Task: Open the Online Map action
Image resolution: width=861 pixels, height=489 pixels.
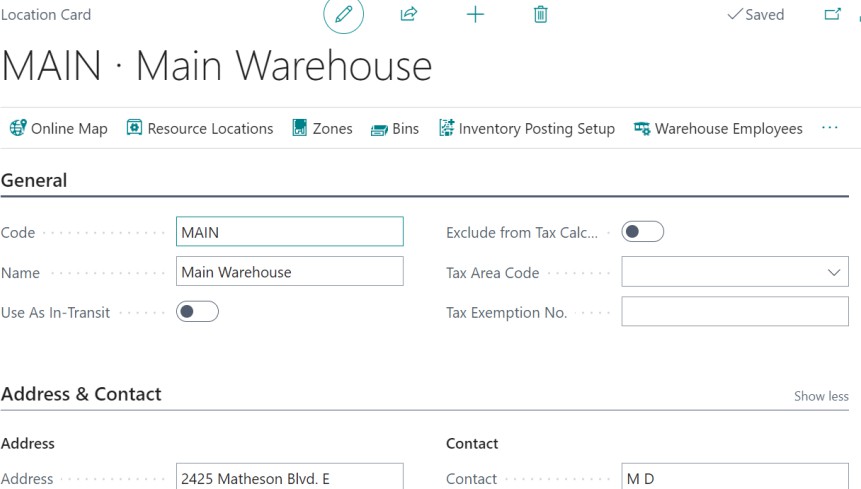Action: click(x=58, y=128)
